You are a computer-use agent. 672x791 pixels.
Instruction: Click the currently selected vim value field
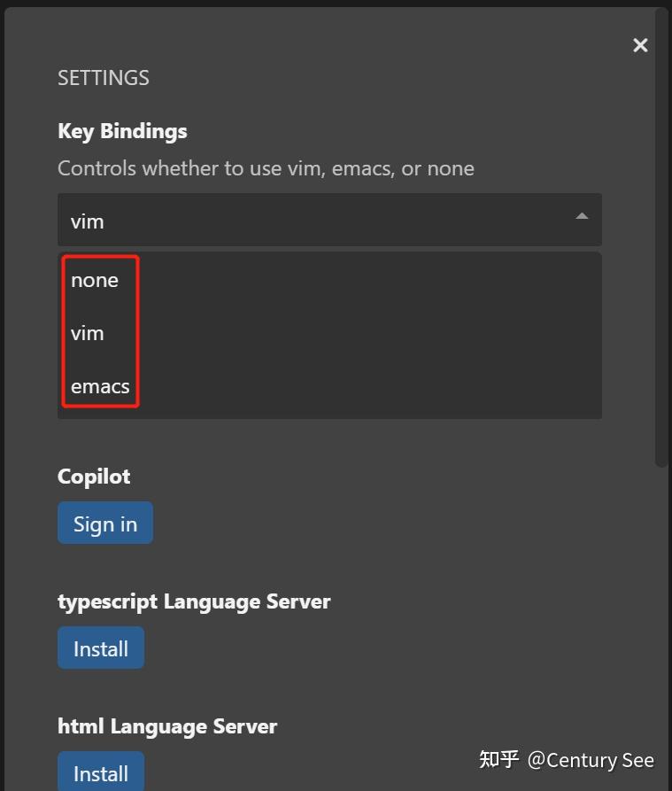87,221
